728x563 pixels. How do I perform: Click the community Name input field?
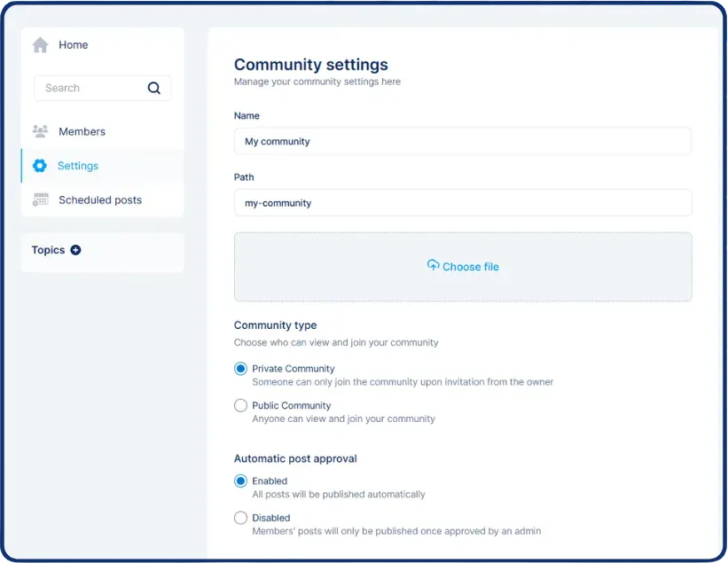pyautogui.click(x=463, y=141)
